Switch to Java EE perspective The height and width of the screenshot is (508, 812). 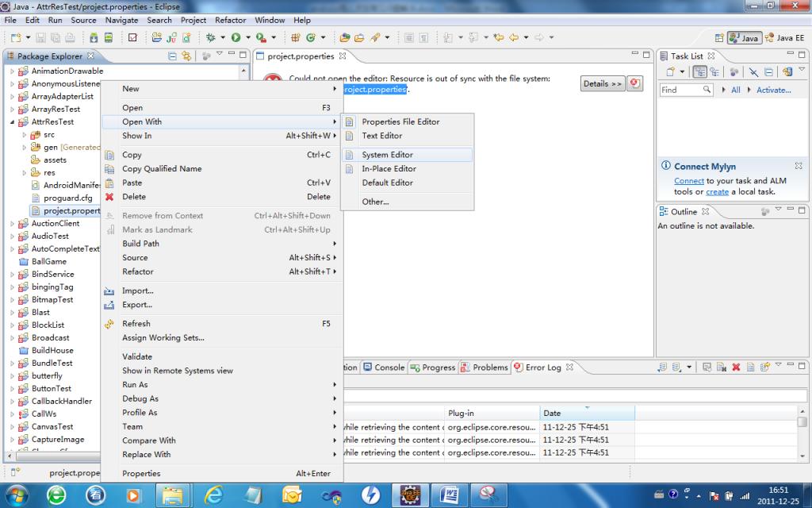[x=784, y=38]
